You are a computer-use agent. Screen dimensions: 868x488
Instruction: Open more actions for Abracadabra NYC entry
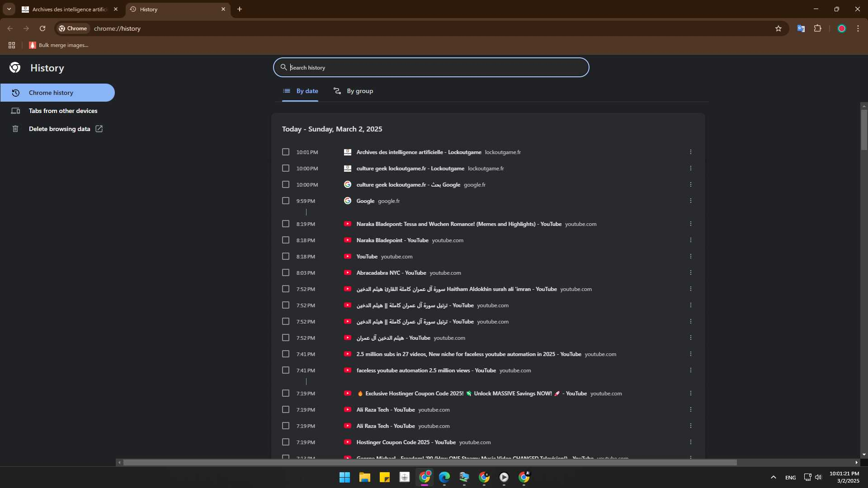[691, 273]
